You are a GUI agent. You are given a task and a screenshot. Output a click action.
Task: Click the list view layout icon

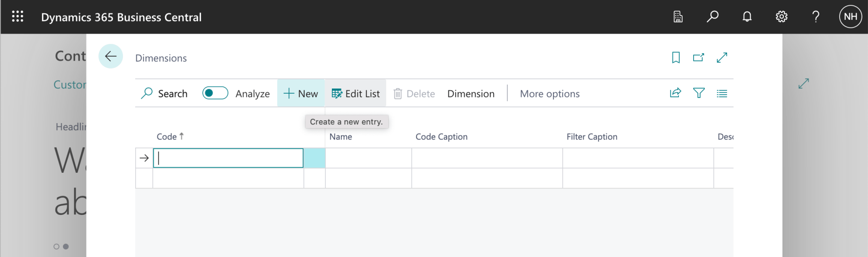click(x=722, y=93)
